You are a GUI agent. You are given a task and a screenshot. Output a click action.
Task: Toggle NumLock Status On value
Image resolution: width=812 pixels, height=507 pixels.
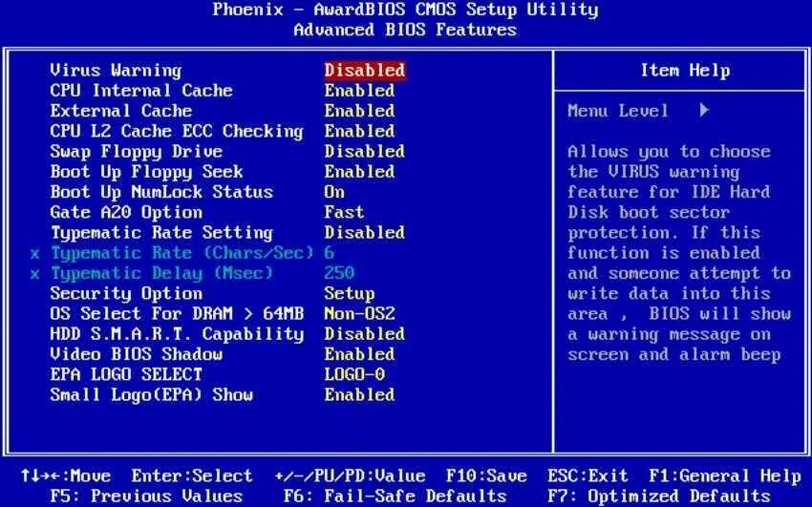(x=334, y=192)
